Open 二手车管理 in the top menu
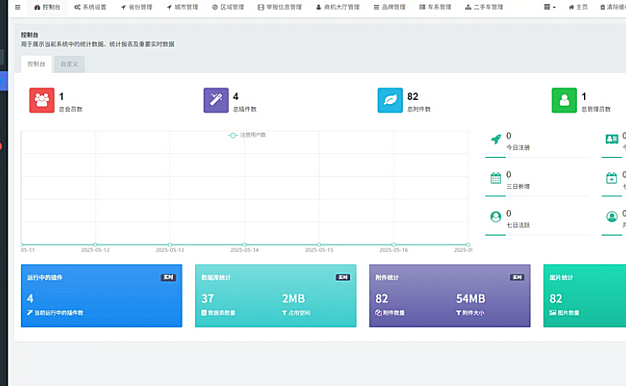Screen dimensions: 626x386 coord(484,7)
